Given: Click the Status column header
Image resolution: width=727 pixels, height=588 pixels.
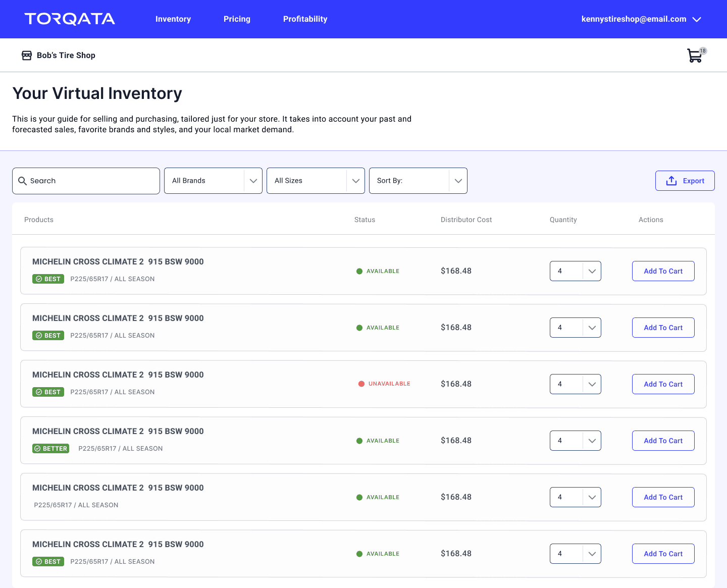Looking at the screenshot, I should pyautogui.click(x=365, y=220).
